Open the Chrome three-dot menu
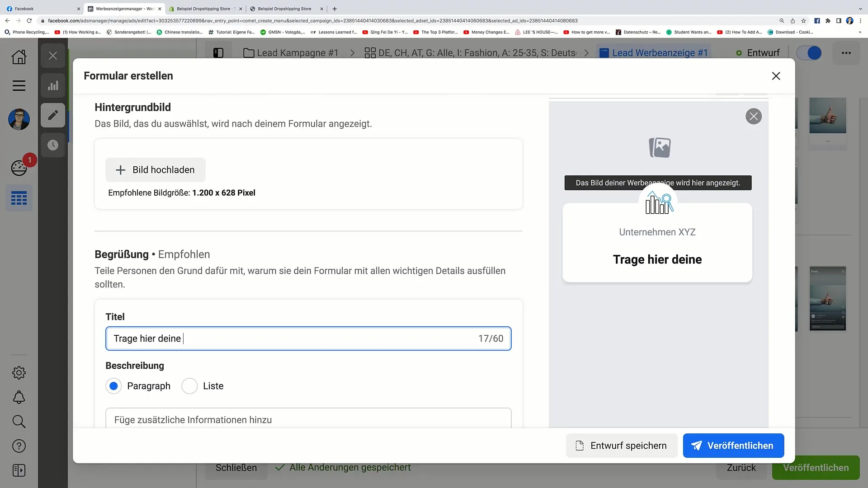868x488 pixels. click(860, 21)
